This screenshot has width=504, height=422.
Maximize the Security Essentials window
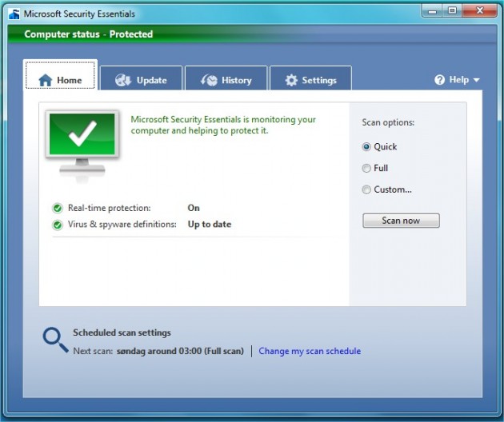pos(452,11)
